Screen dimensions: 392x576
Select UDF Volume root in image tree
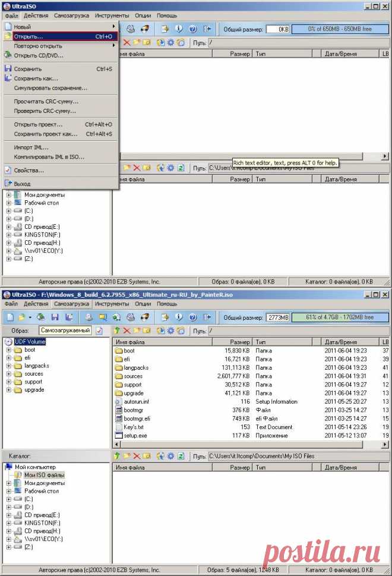tap(30, 342)
